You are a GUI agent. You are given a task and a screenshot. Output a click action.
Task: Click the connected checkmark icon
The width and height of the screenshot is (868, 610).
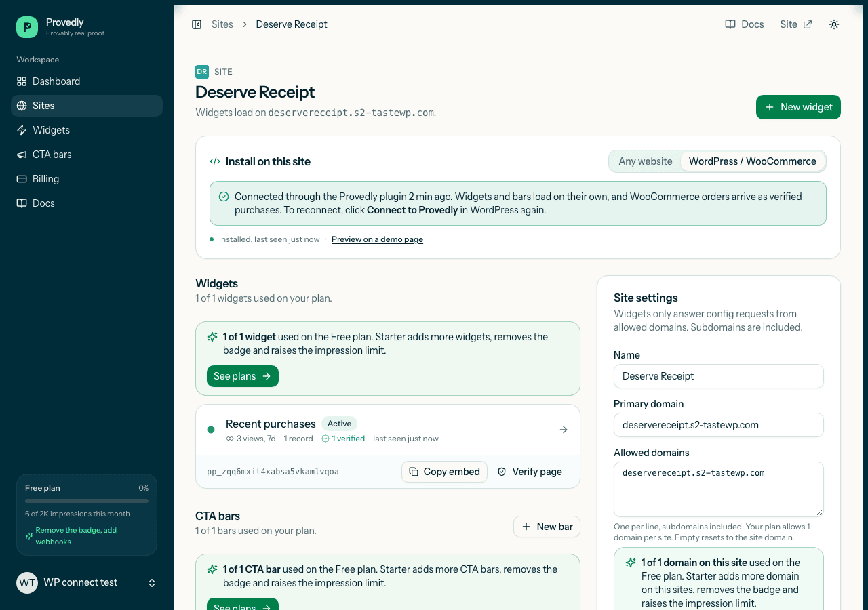(x=224, y=197)
